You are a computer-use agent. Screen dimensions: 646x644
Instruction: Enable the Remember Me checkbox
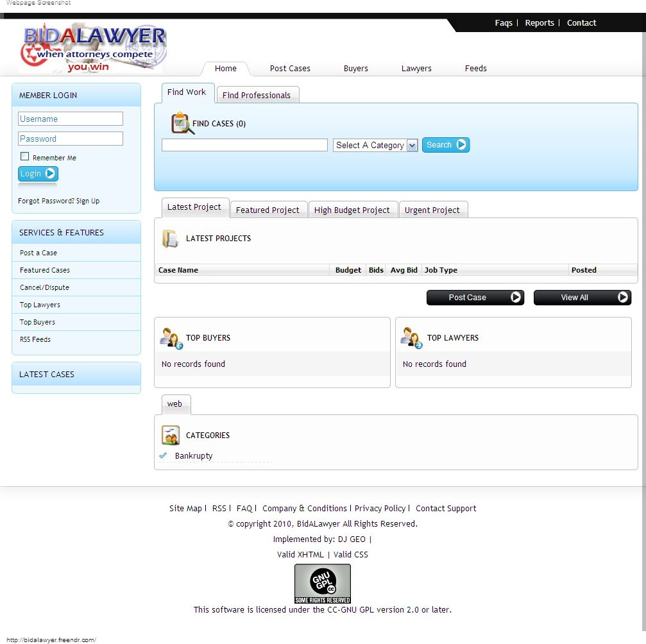tap(25, 157)
